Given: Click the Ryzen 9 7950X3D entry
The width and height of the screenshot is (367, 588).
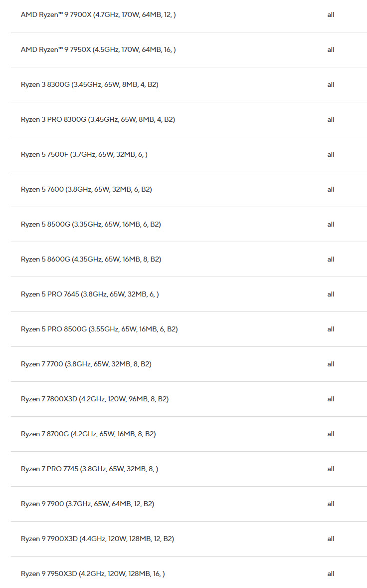Looking at the screenshot, I should pyautogui.click(x=93, y=574).
